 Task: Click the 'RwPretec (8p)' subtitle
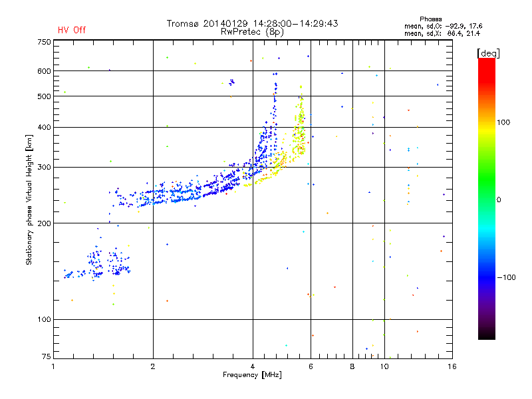point(252,32)
